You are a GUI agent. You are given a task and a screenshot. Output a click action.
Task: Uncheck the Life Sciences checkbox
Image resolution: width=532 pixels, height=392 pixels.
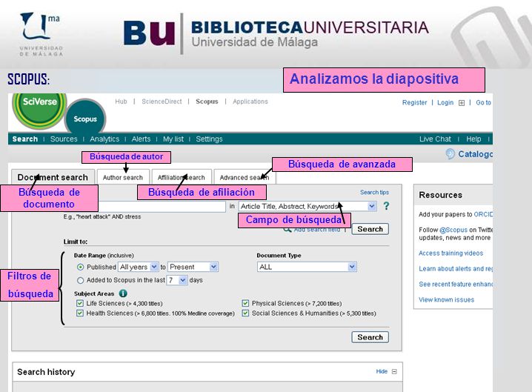(x=80, y=303)
